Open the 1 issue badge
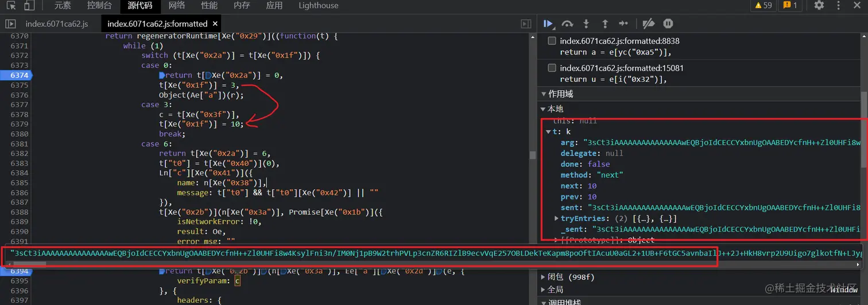The image size is (868, 305). coord(790,5)
